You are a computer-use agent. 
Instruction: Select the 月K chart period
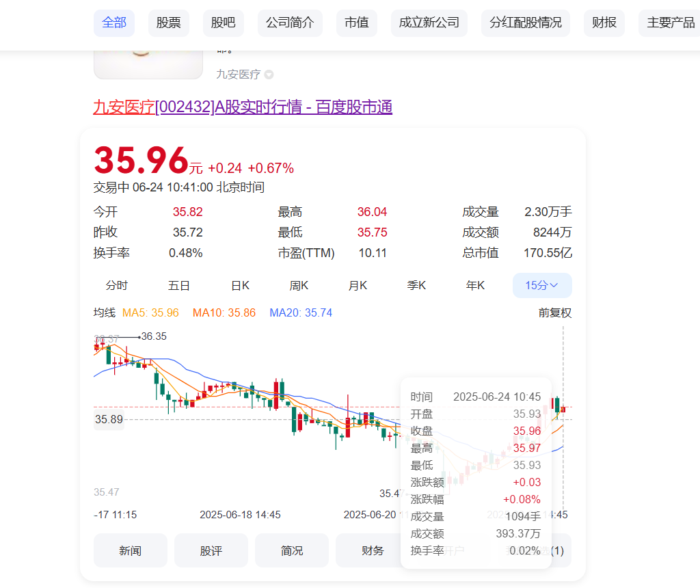(358, 285)
